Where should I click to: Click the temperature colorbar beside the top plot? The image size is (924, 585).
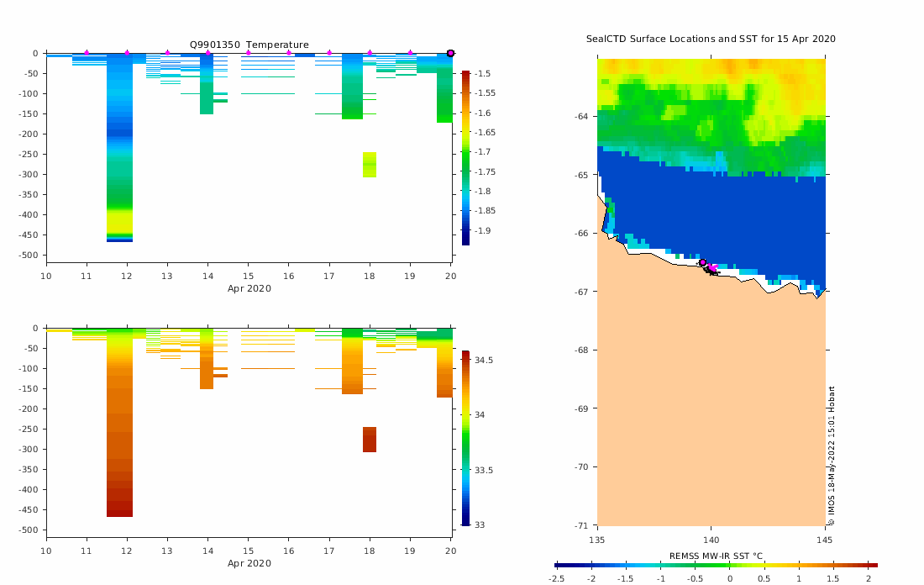coord(465,158)
